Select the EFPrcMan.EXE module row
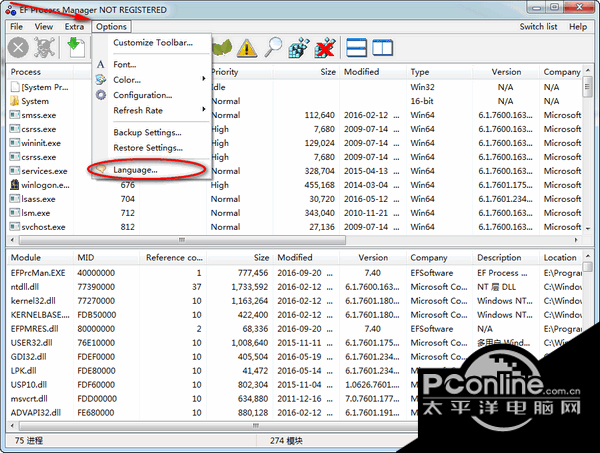 point(295,273)
